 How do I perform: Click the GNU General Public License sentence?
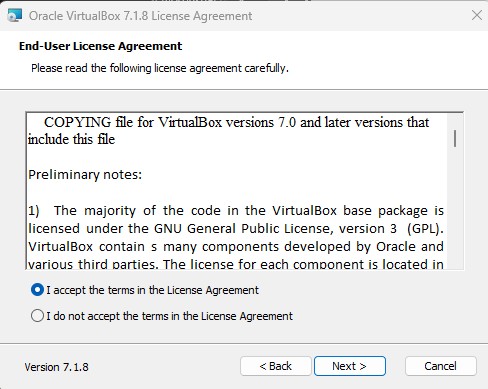pyautogui.click(x=236, y=229)
